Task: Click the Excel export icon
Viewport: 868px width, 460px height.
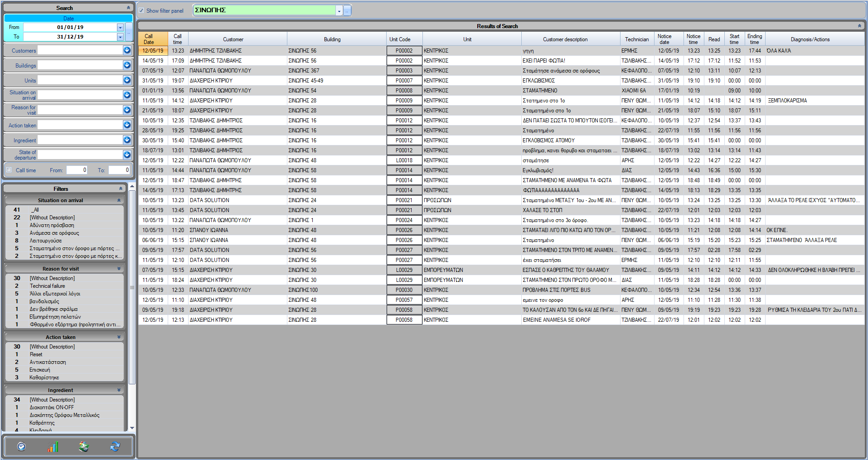Action: click(83, 447)
